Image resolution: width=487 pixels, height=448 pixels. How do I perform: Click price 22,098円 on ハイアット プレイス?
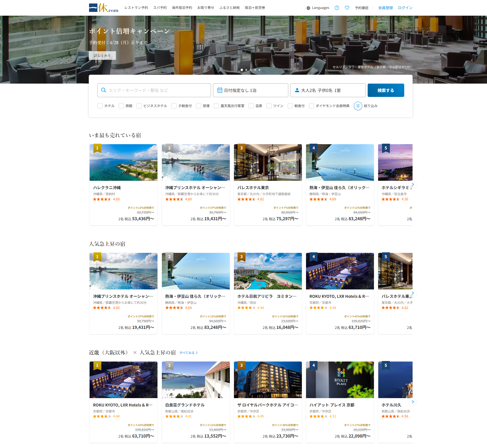[x=360, y=436]
